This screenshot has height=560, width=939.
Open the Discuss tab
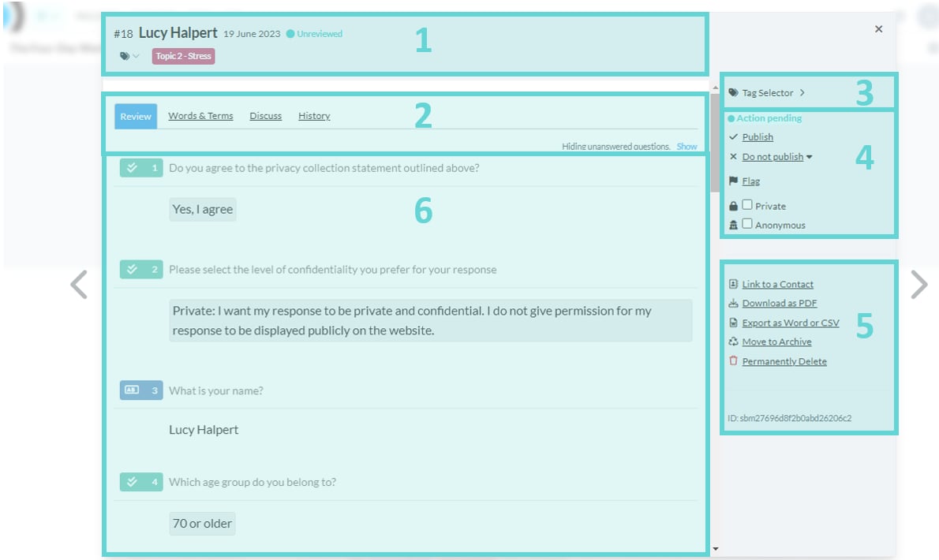266,116
